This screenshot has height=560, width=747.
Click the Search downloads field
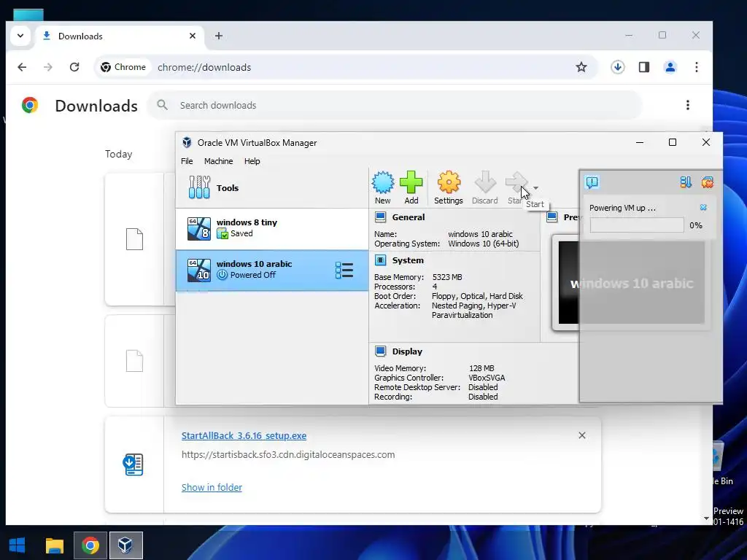click(395, 105)
